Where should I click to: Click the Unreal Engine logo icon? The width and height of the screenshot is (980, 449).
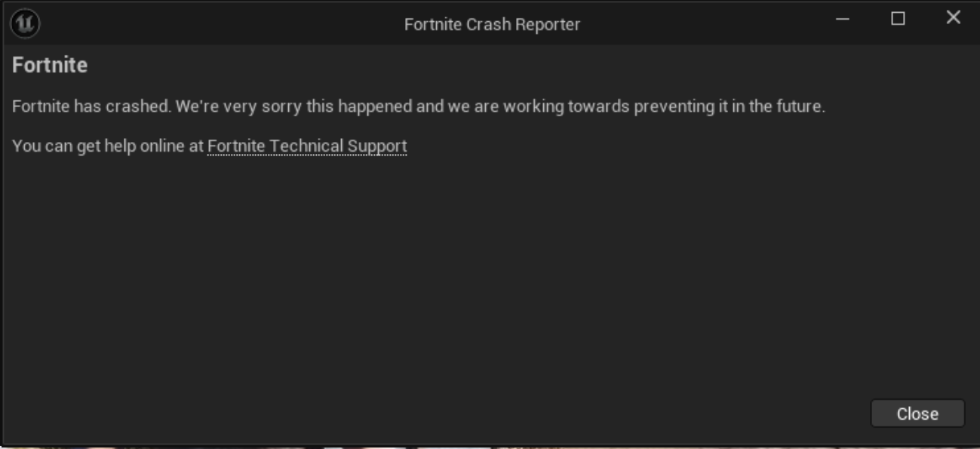25,23
